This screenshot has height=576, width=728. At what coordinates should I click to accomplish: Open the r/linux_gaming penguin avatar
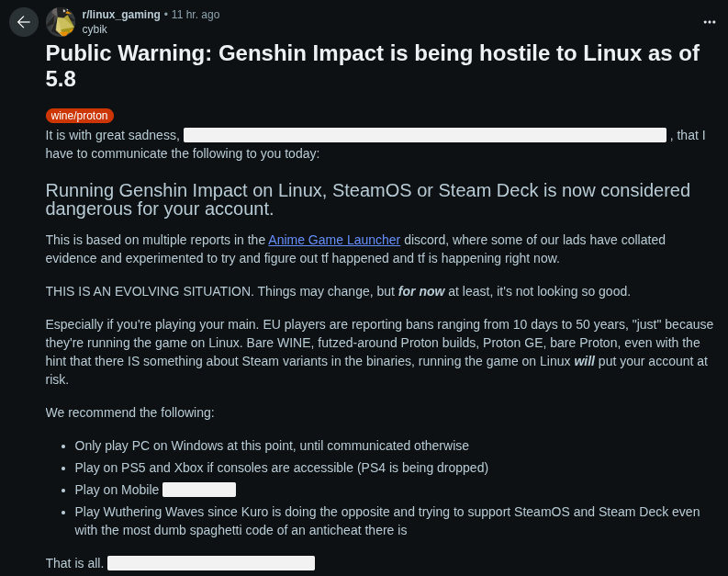[x=61, y=22]
